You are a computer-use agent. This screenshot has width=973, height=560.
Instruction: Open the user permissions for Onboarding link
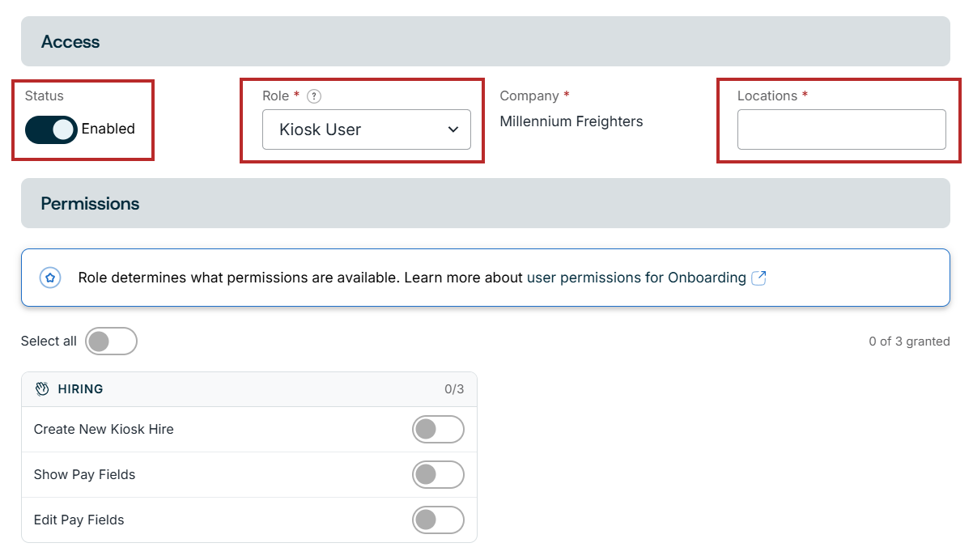[x=636, y=278]
